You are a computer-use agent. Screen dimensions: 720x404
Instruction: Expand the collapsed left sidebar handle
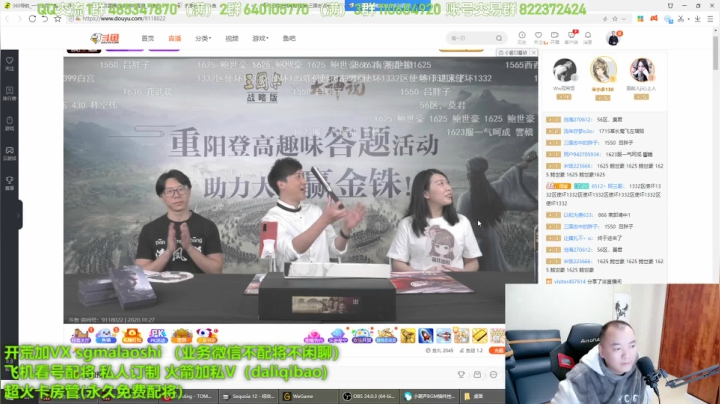click(x=19, y=215)
